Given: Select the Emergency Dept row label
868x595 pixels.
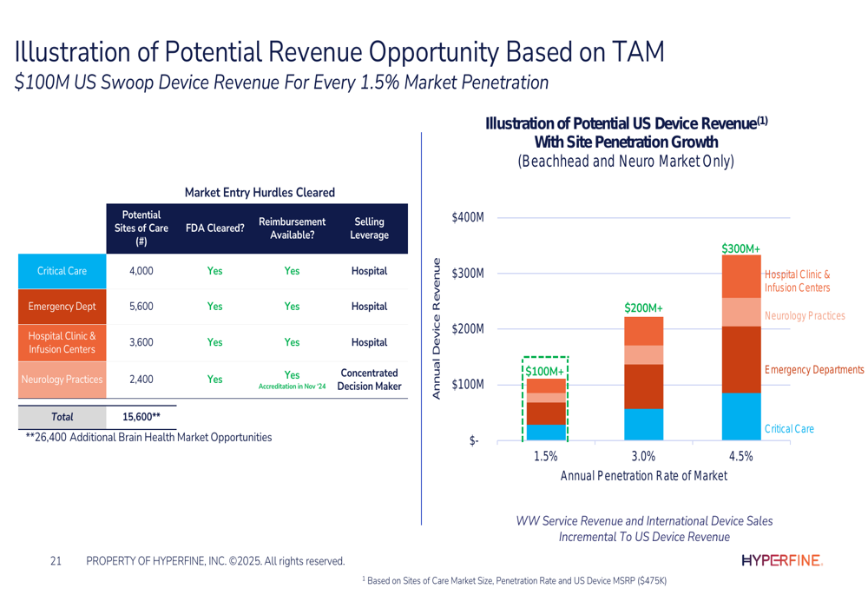Looking at the screenshot, I should pyautogui.click(x=62, y=307).
